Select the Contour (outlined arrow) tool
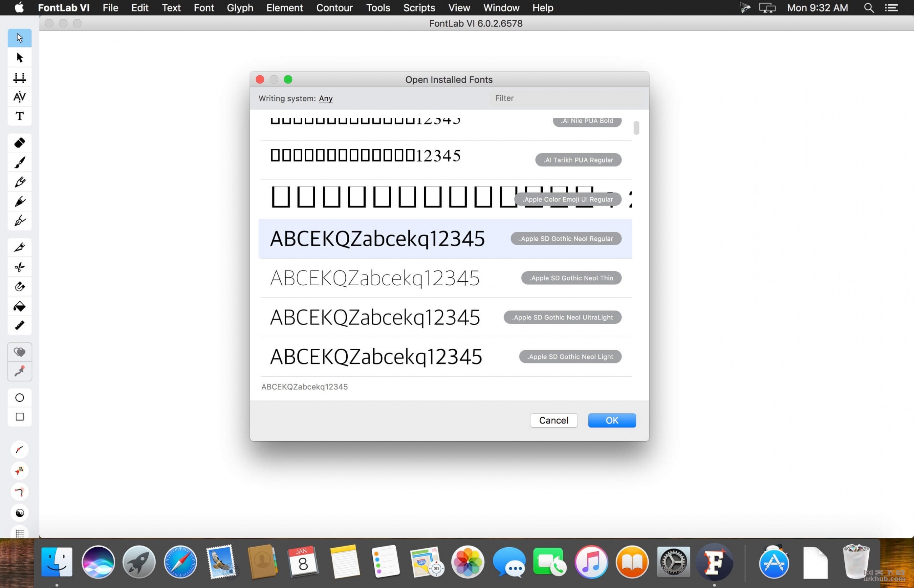Screen dimensions: 914x588 (x=20, y=38)
